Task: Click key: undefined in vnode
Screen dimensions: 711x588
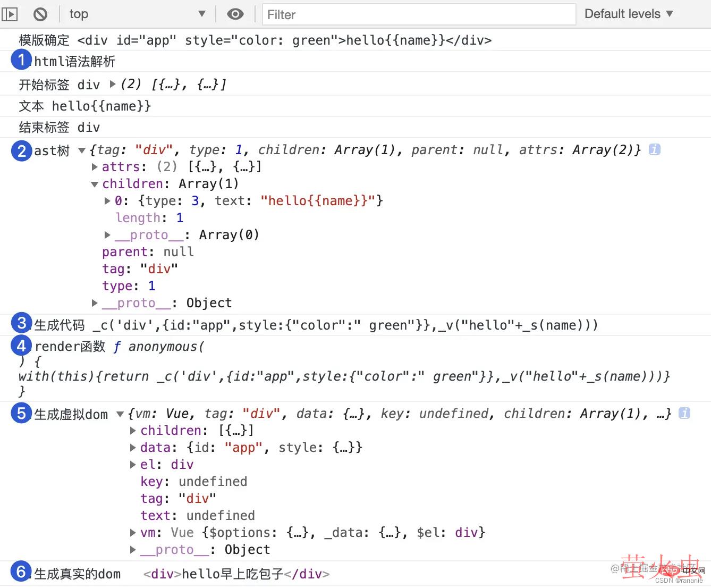Action: [x=193, y=482]
